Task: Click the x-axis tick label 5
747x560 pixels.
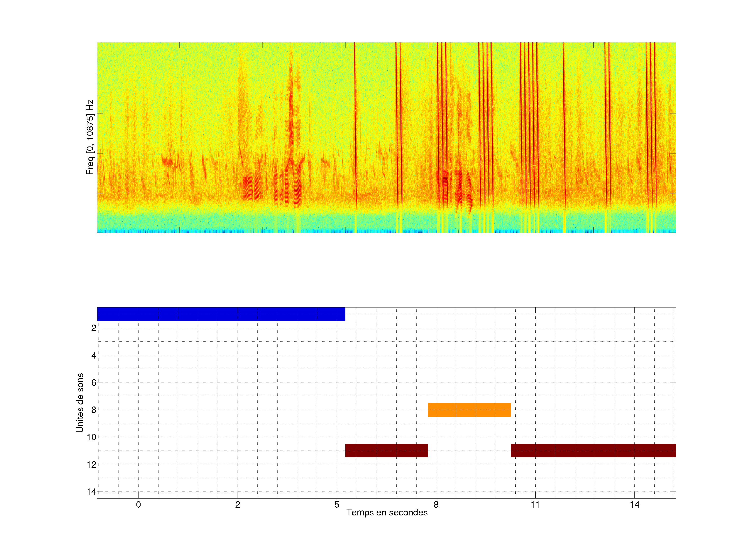Action: 337,505
